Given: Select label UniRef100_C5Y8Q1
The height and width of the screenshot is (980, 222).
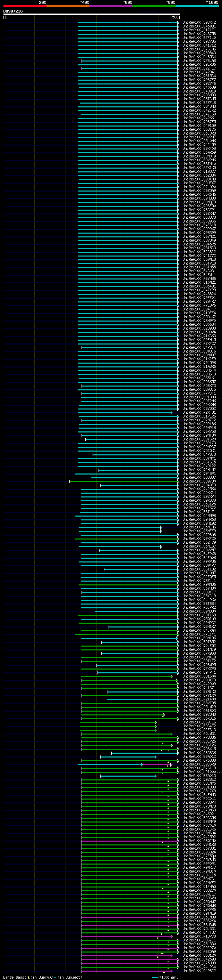Looking at the screenshot, I should coord(199,849).
